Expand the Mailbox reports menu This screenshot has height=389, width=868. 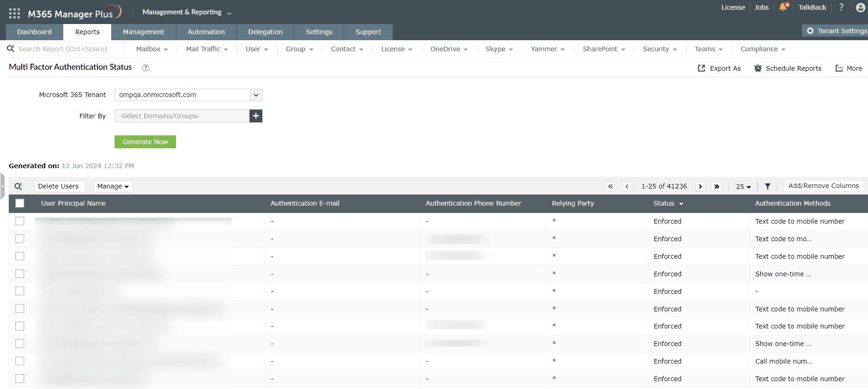(152, 49)
